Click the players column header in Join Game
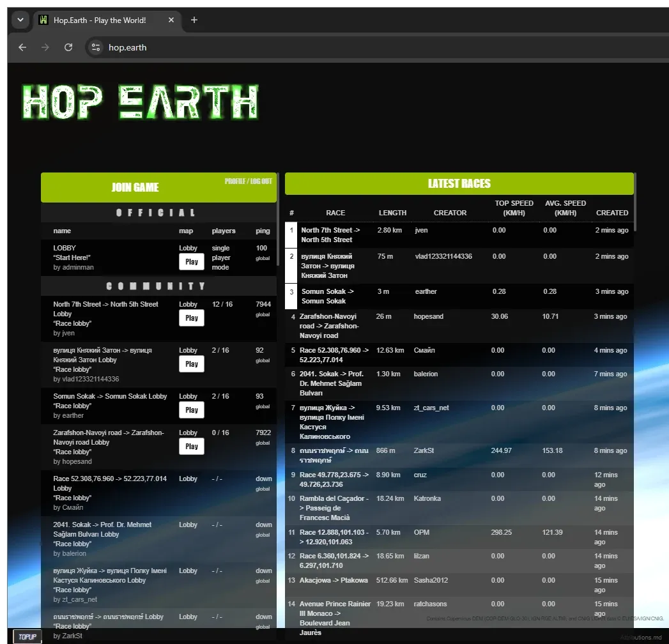 click(224, 231)
